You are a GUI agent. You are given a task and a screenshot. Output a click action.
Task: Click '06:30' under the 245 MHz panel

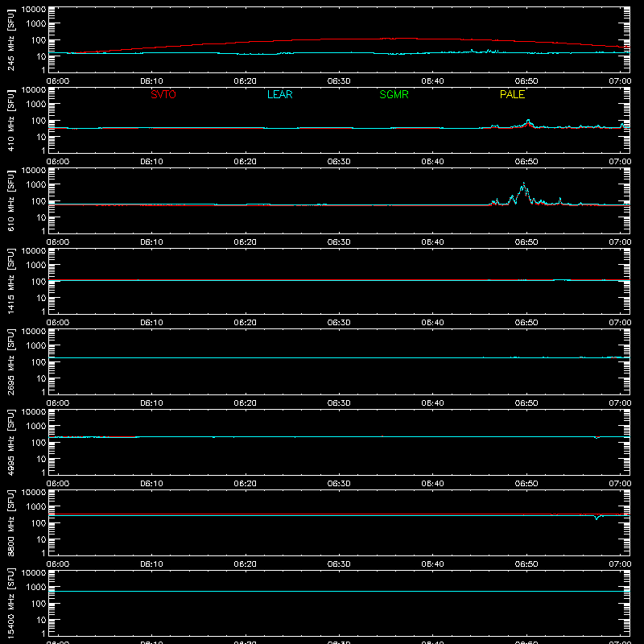[339, 81]
